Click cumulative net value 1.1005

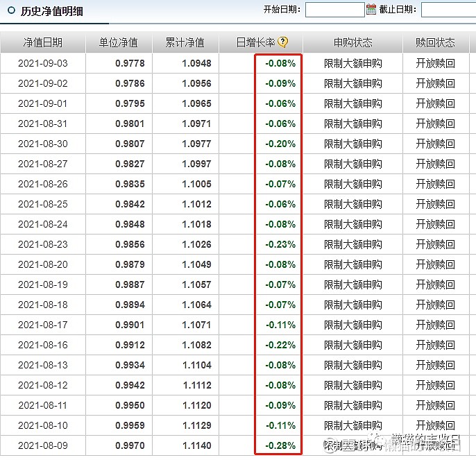pos(197,184)
